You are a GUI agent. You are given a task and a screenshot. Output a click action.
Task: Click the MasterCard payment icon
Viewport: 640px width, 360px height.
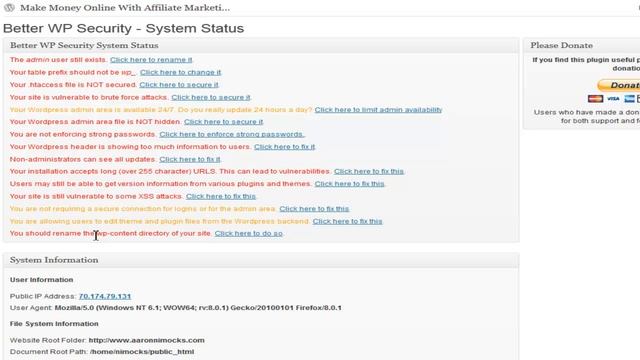595,99
